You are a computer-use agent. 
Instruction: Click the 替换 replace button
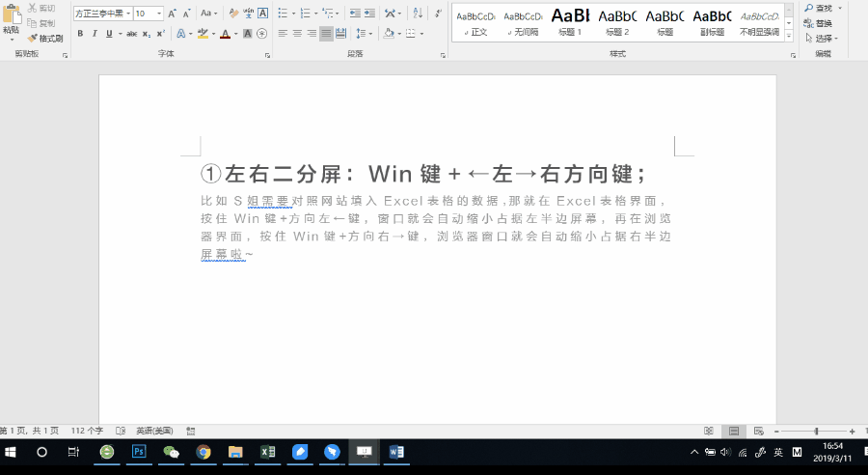tap(819, 23)
